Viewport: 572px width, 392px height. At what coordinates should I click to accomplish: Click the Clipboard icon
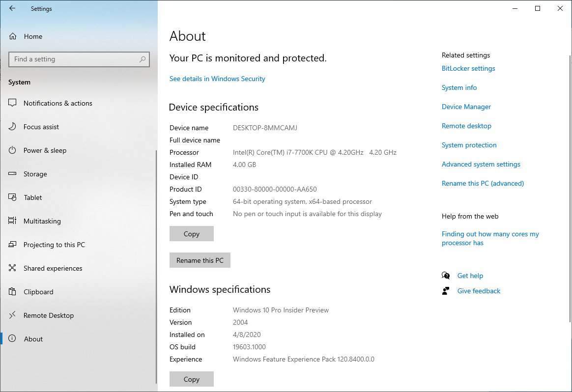12,291
